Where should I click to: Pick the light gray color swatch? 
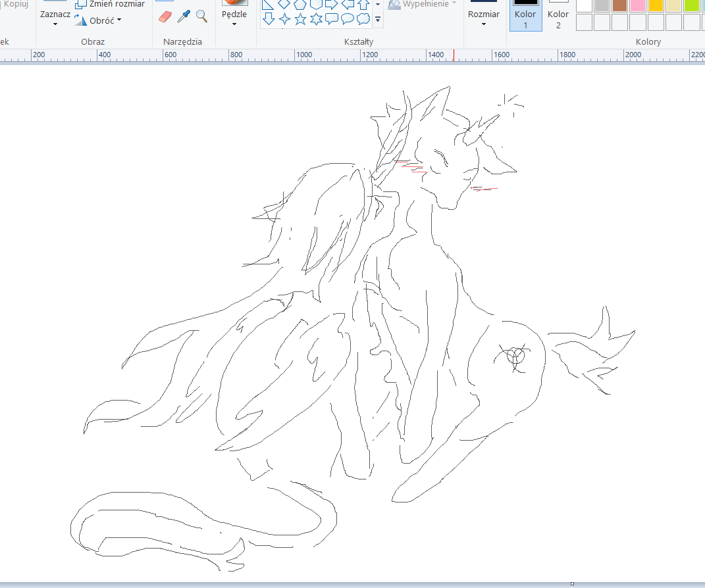[602, 5]
